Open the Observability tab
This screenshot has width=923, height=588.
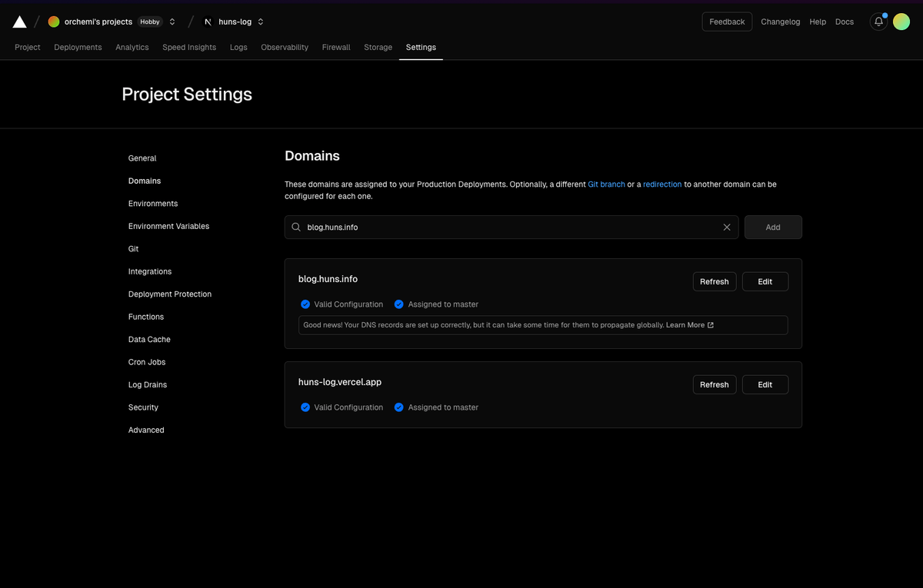coord(285,47)
